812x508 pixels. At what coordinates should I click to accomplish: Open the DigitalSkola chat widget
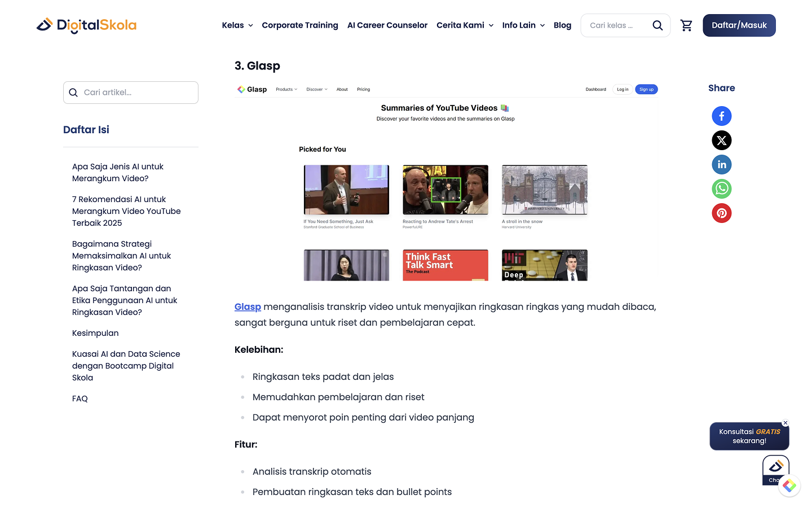(x=775, y=470)
